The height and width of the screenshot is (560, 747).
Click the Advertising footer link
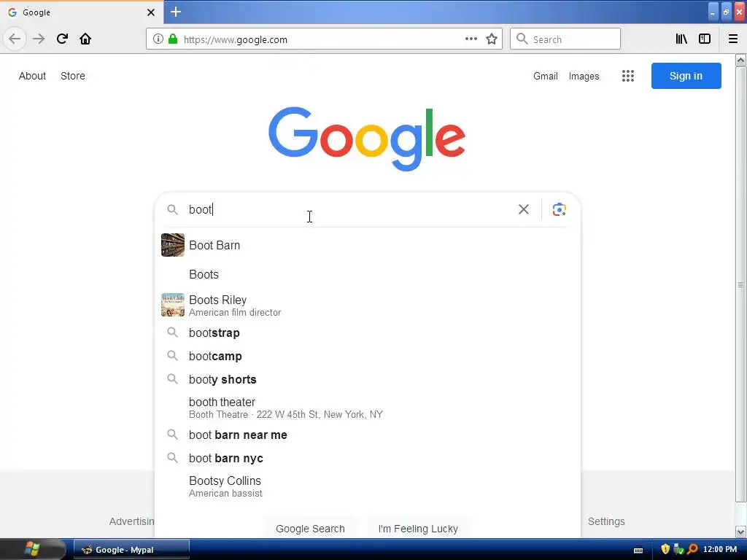132,521
